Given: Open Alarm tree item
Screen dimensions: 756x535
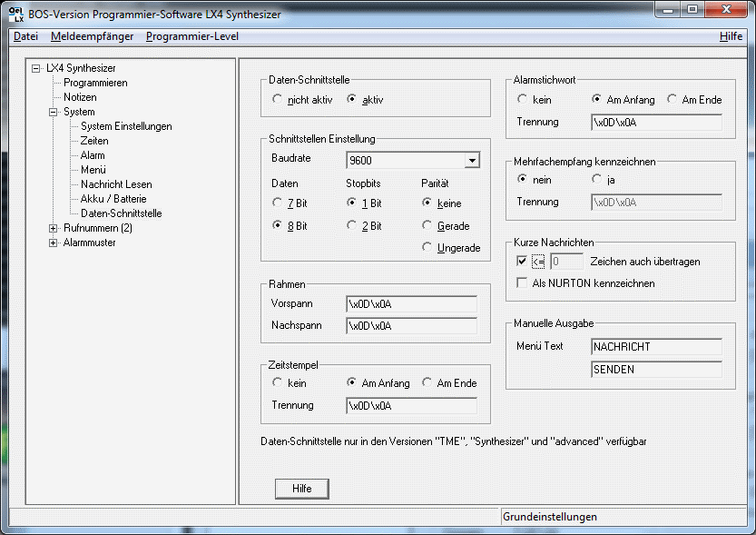Looking at the screenshot, I should coord(93,154).
